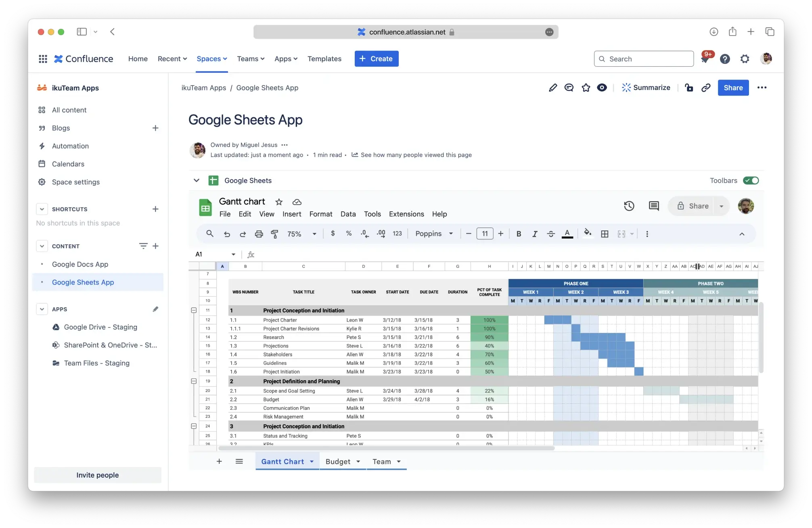Open the text color picker
812x528 pixels.
pyautogui.click(x=567, y=234)
